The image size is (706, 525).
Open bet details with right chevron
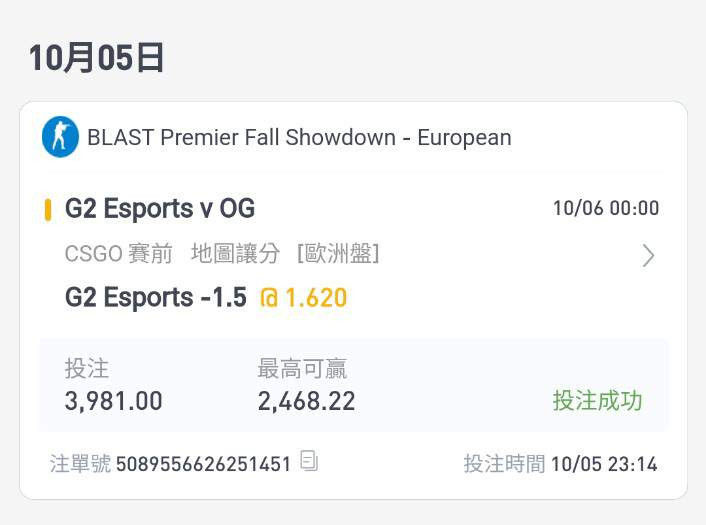[648, 256]
